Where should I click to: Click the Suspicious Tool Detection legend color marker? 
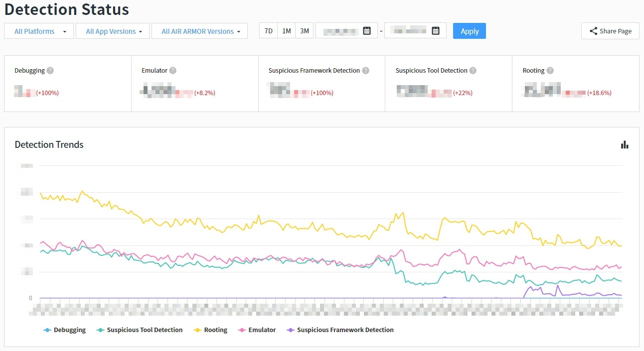pyautogui.click(x=101, y=330)
